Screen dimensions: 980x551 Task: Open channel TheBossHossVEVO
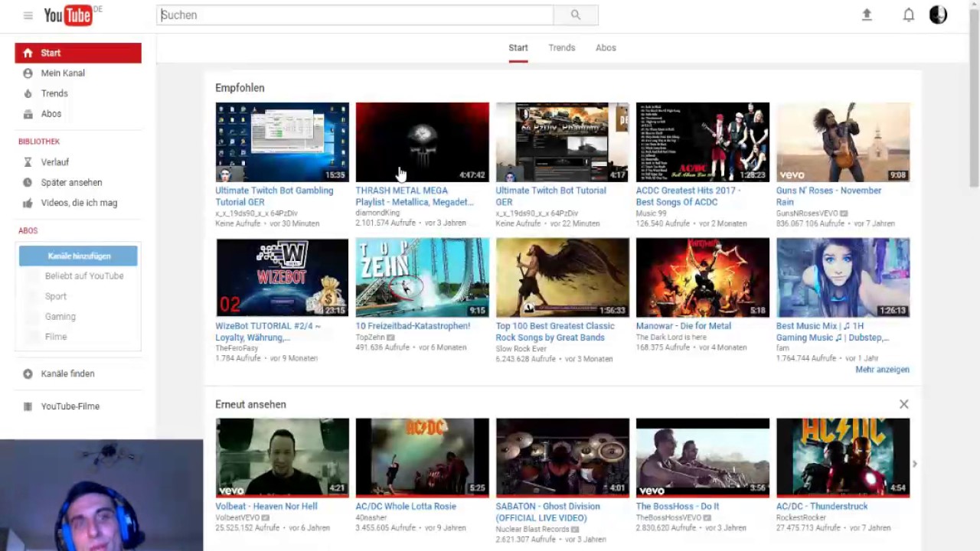tap(669, 518)
